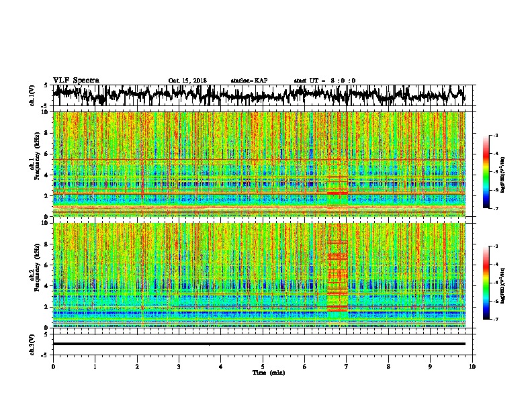
Task: Click the "-3" tick on the ch.1 color bar
Action: pyautogui.click(x=495, y=135)
